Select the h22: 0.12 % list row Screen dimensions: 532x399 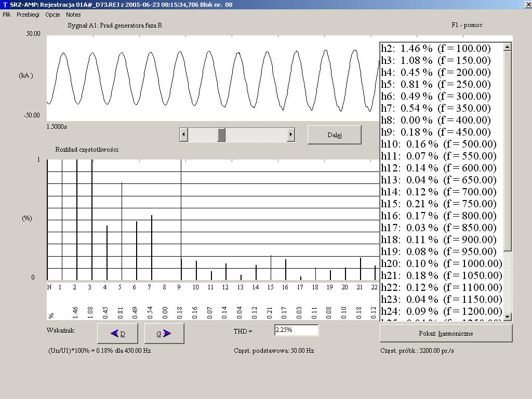coord(442,287)
